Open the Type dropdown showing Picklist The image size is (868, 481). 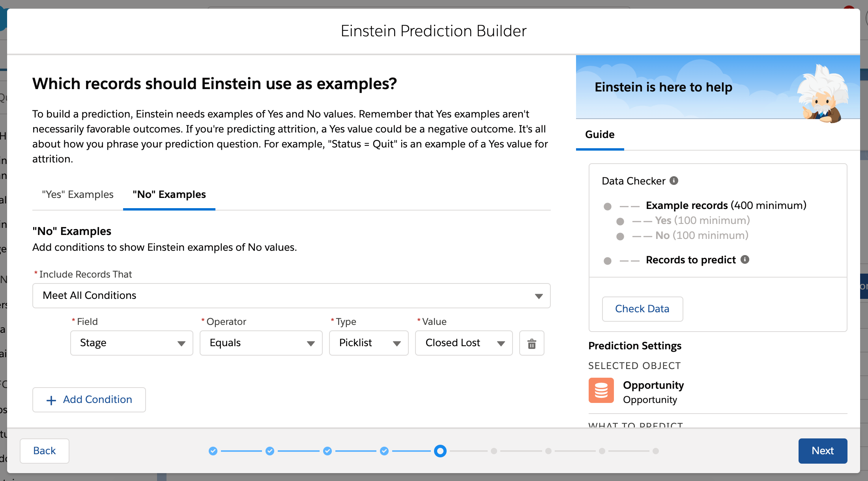click(x=369, y=343)
